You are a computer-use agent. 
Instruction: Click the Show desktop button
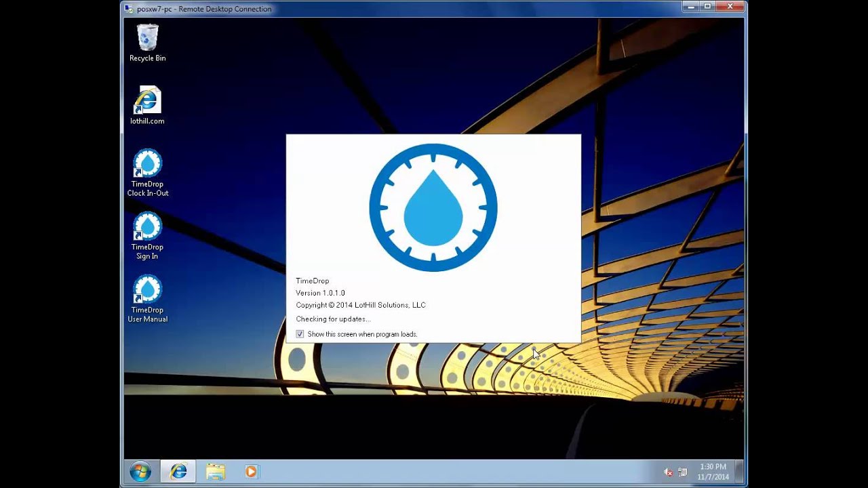(739, 472)
